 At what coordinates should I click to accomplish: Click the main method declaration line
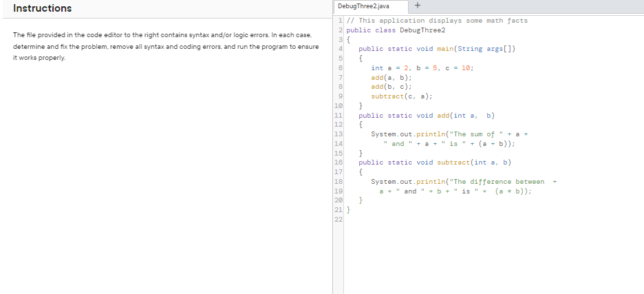click(x=437, y=49)
